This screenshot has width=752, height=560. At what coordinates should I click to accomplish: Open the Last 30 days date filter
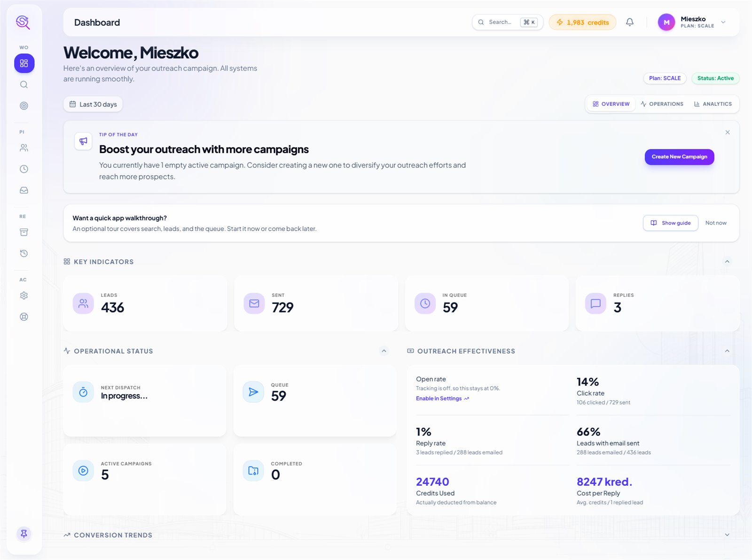click(93, 104)
